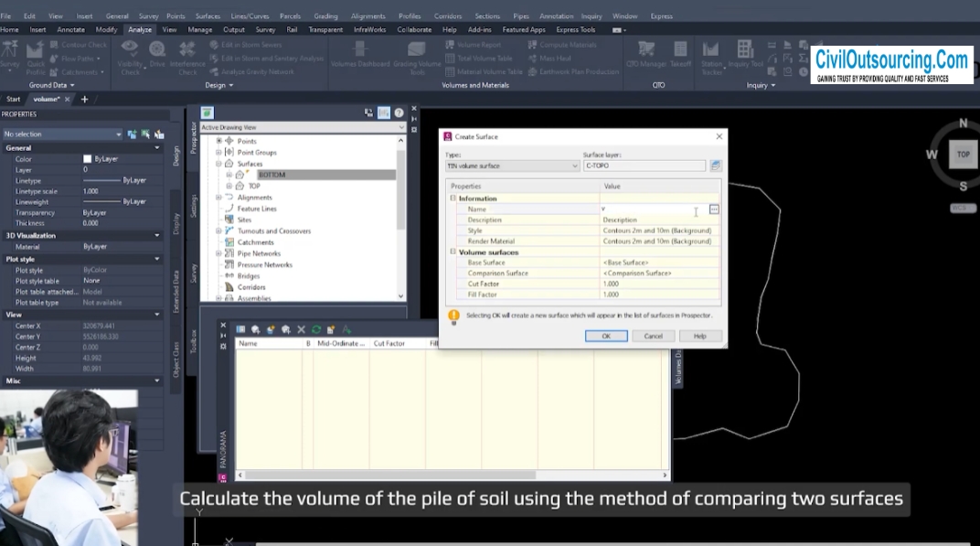Click the quick select icon in Properties
This screenshot has height=546, width=980.
pos(145,134)
